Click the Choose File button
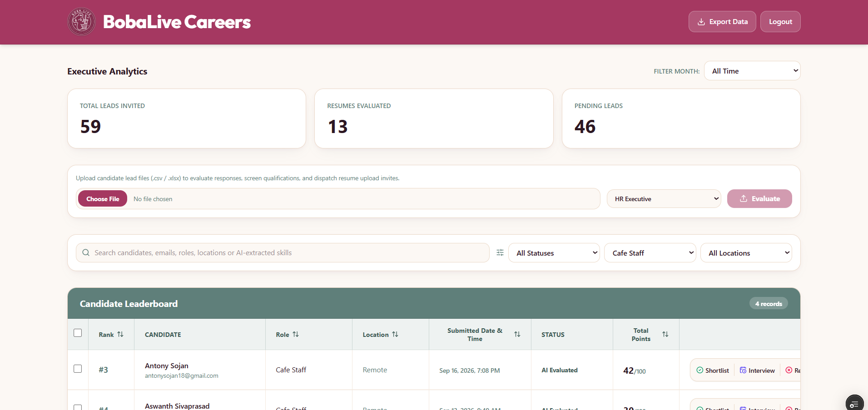The image size is (868, 410). coord(103,199)
